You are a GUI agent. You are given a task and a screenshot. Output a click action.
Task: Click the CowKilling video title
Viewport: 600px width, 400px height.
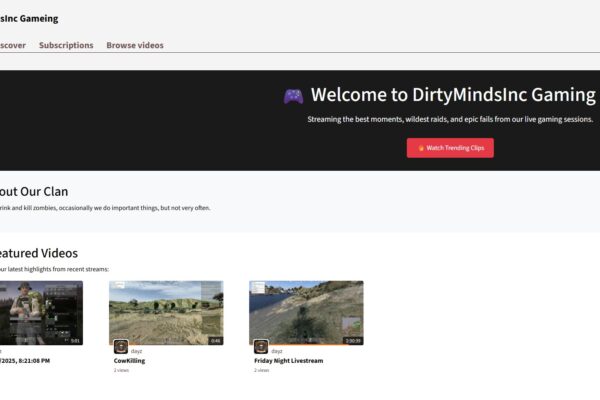point(129,361)
